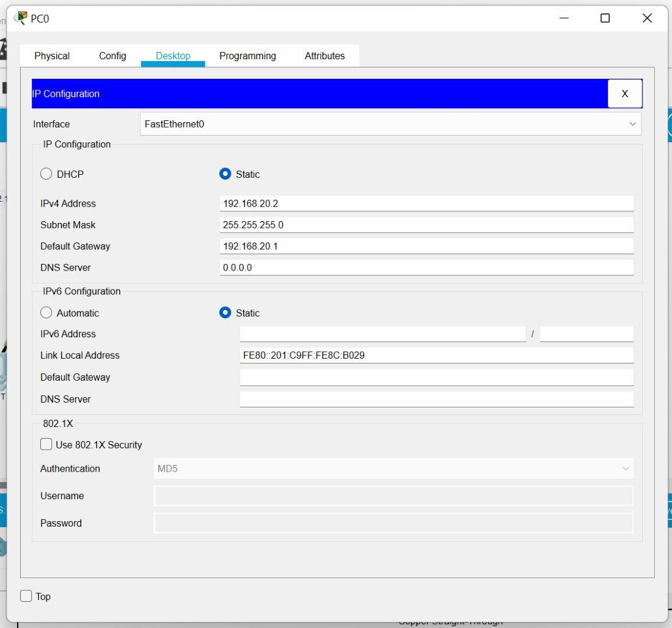Open the Attributes tab
This screenshot has width=672, height=628.
(x=324, y=56)
